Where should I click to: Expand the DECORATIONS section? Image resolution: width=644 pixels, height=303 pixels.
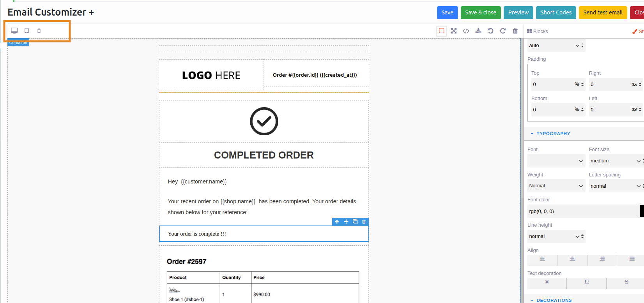tap(551, 300)
